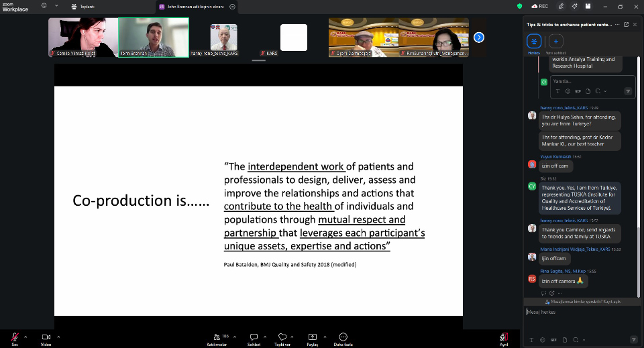Open the Katılımcılar participants panel

click(x=216, y=337)
